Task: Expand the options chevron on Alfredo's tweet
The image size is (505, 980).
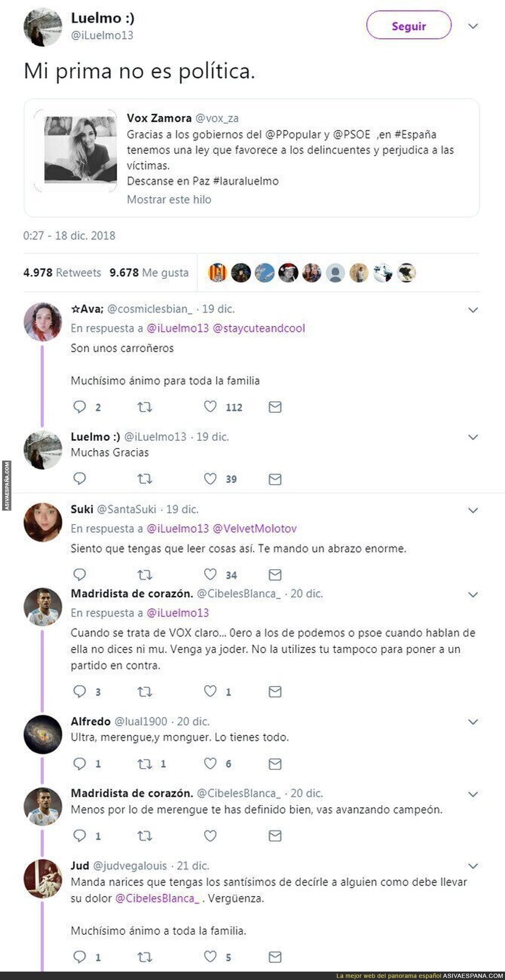Action: (473, 722)
